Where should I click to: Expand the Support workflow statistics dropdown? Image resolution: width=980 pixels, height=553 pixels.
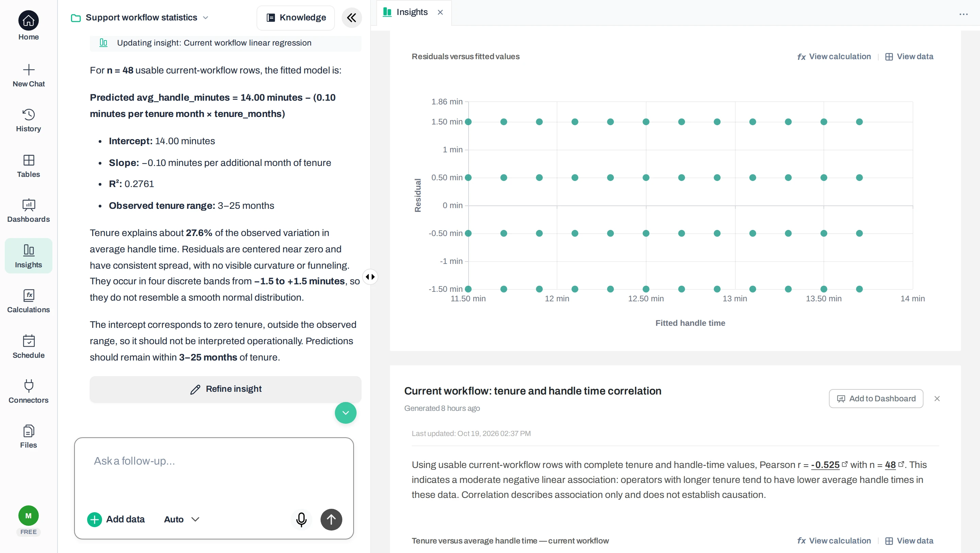point(206,17)
